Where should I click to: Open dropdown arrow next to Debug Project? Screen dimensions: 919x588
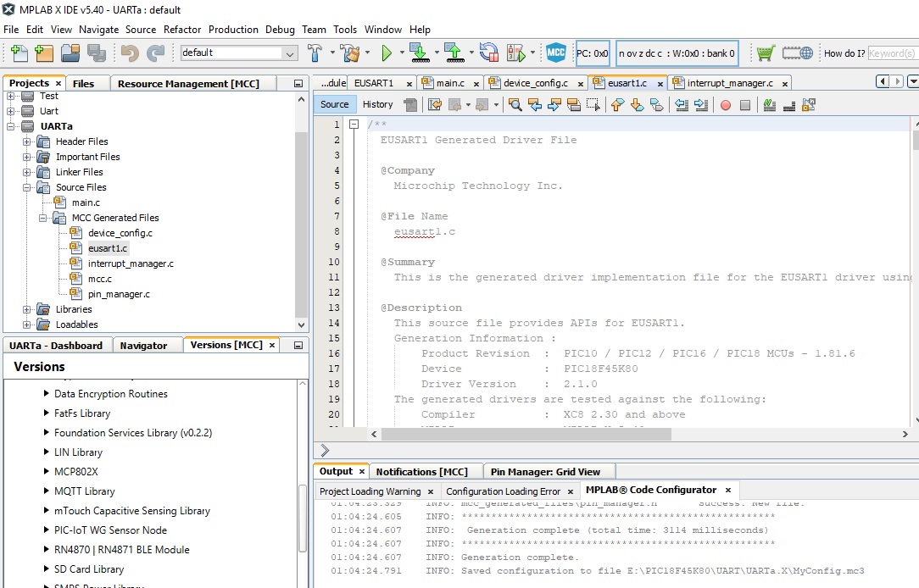[532, 53]
